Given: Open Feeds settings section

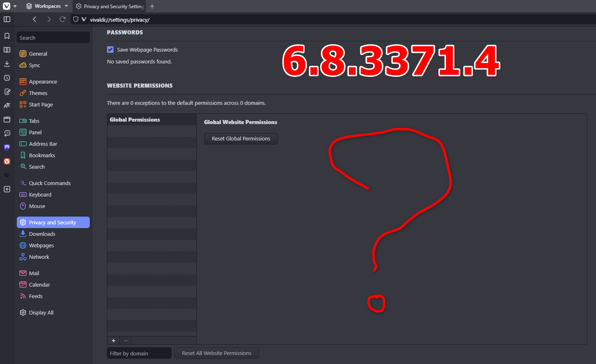Looking at the screenshot, I should [x=53, y=296].
